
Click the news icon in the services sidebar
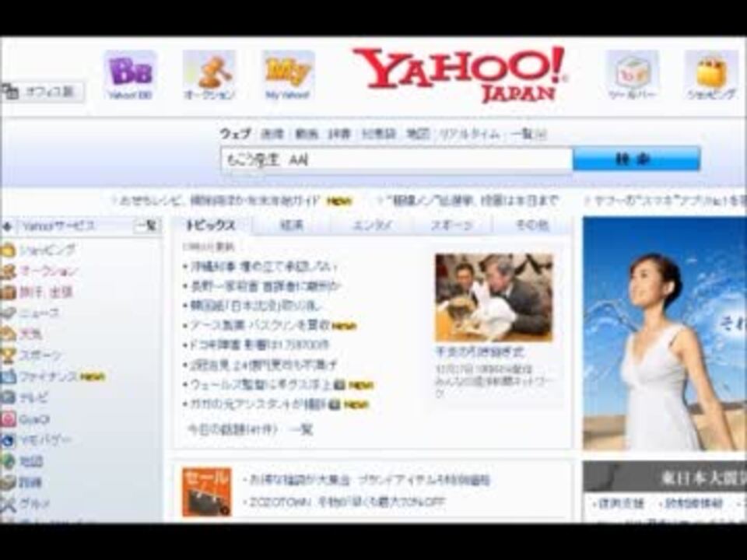(x=8, y=313)
